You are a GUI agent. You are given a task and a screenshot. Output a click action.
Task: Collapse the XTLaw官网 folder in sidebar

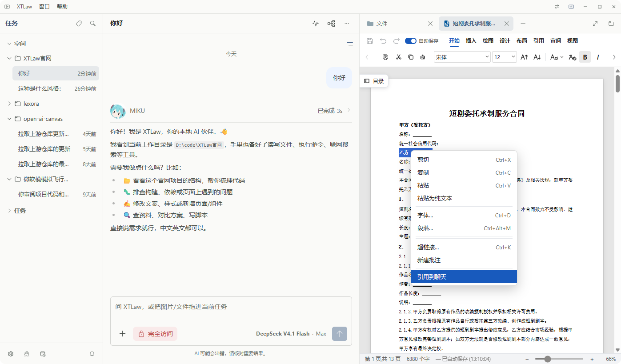(x=10, y=58)
